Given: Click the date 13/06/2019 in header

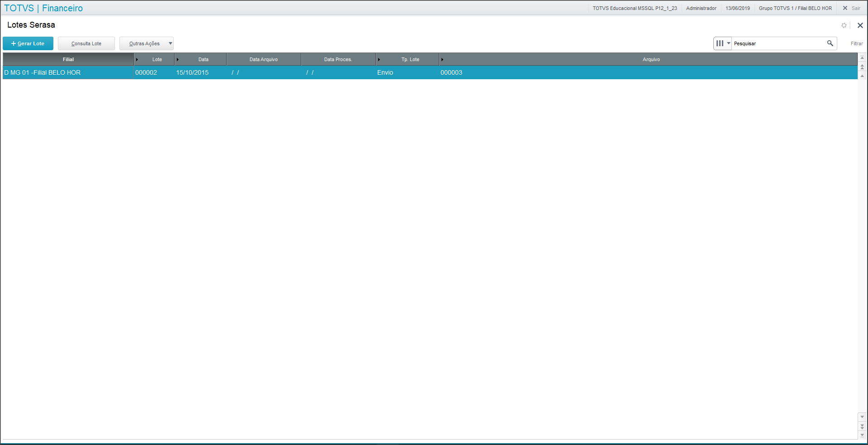Looking at the screenshot, I should click(x=738, y=8).
